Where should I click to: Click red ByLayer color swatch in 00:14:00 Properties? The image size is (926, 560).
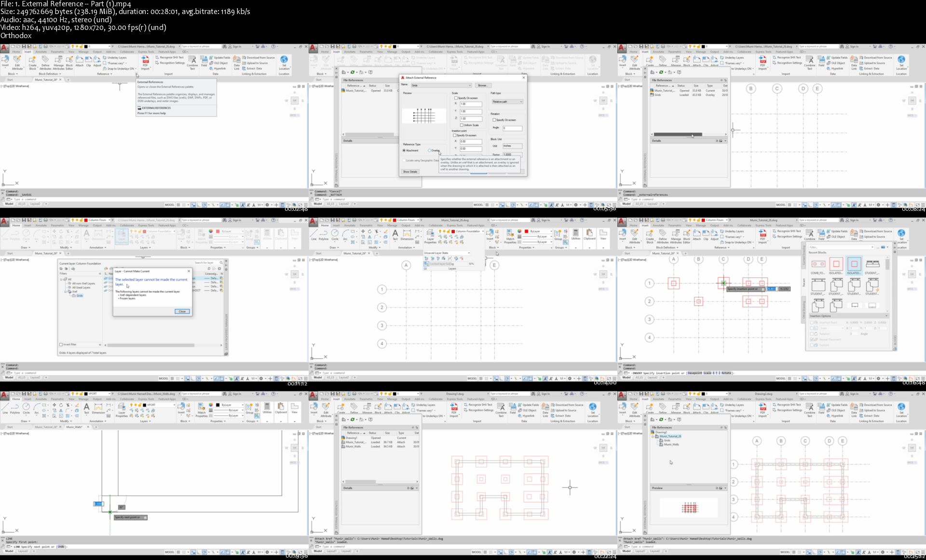tap(527, 232)
